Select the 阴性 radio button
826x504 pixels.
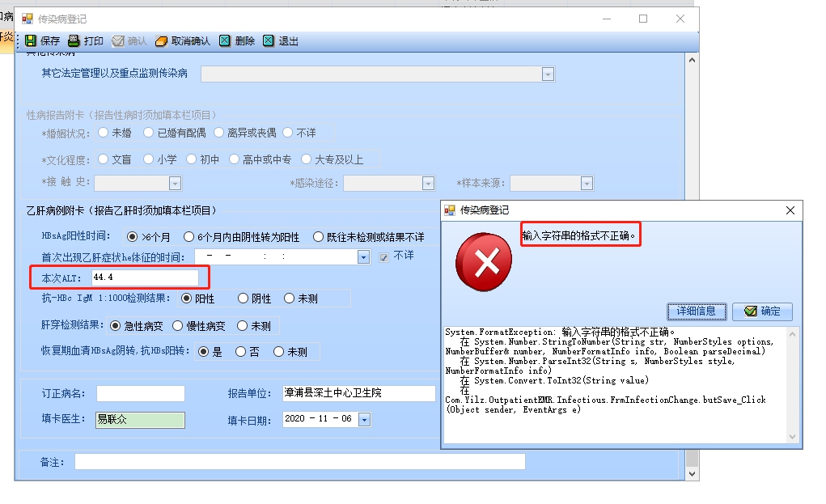[243, 299]
